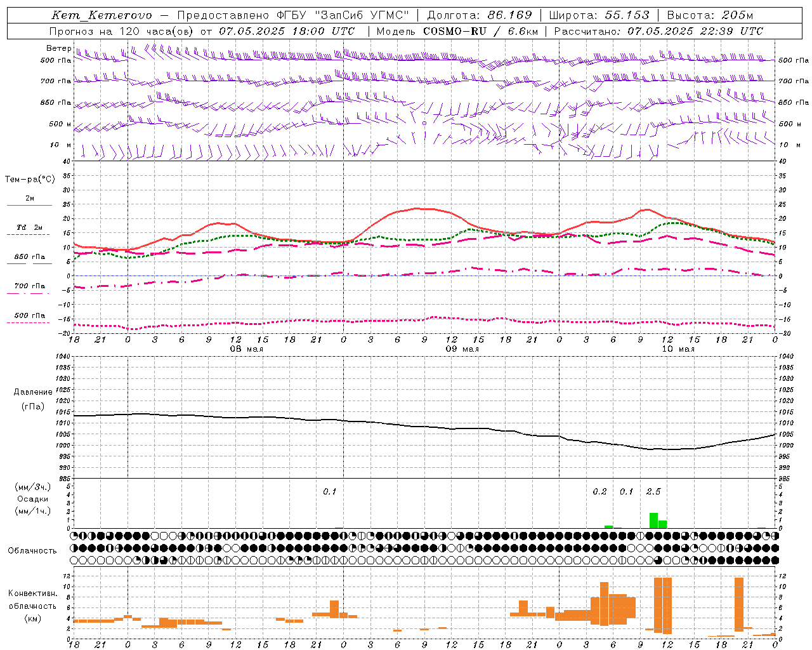The height and width of the screenshot is (650, 812).
Task: Click the 2.5 precipitation amount label
Action: 653,491
